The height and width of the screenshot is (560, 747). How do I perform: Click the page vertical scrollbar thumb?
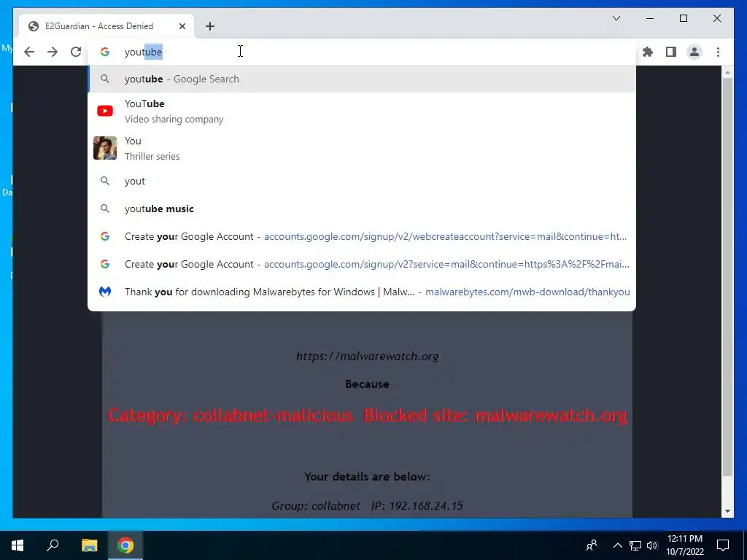point(727,276)
